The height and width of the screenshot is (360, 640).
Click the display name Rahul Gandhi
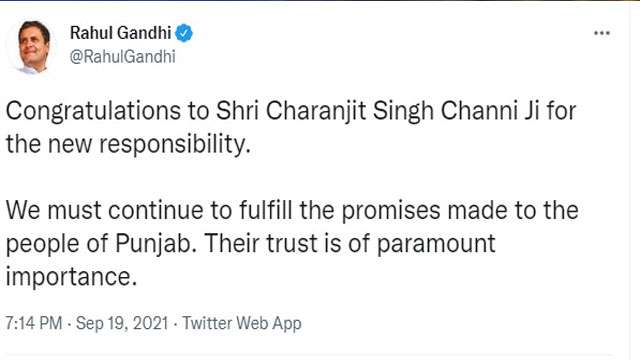(120, 33)
